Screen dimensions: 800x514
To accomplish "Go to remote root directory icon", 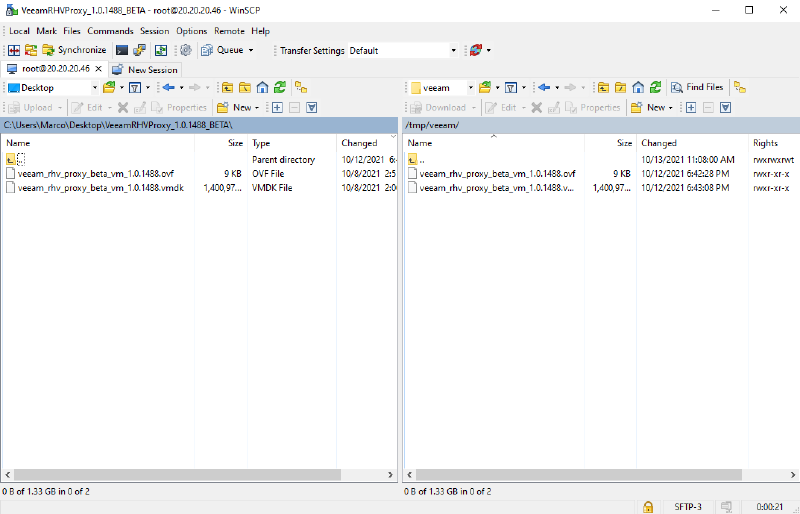I will pyautogui.click(x=620, y=88).
